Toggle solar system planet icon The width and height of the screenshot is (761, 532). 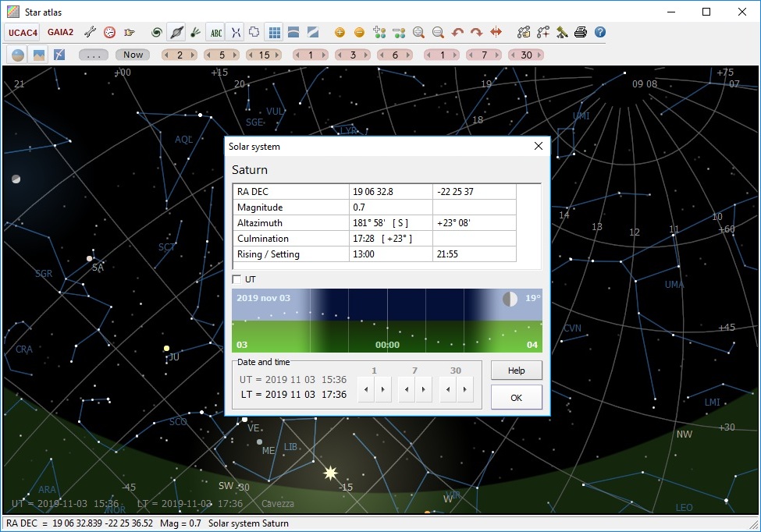(x=176, y=33)
